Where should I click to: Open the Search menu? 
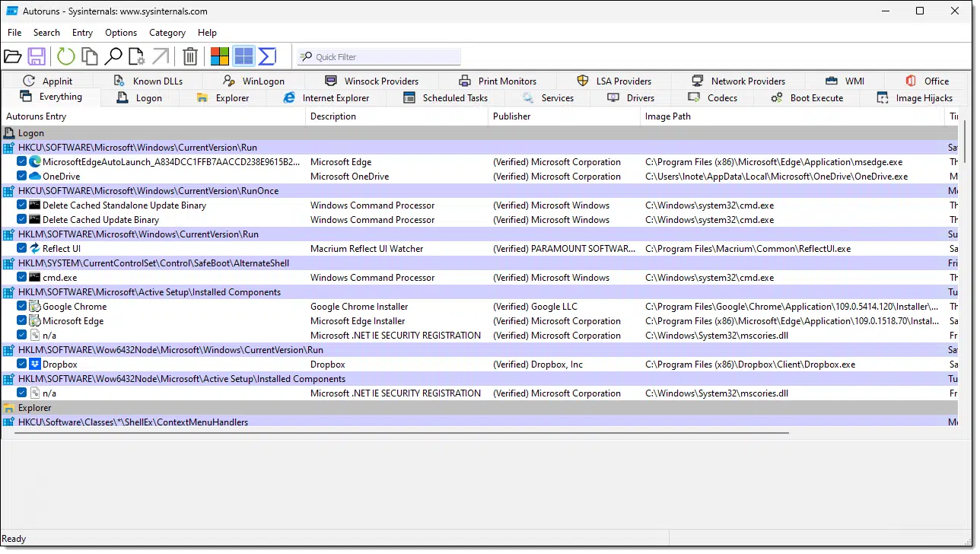[x=46, y=33]
